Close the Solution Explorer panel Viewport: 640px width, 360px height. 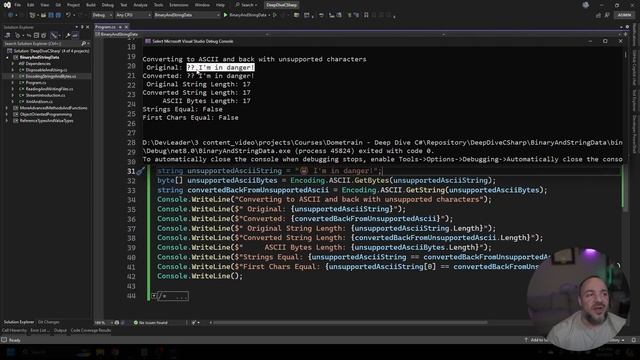[x=87, y=27]
